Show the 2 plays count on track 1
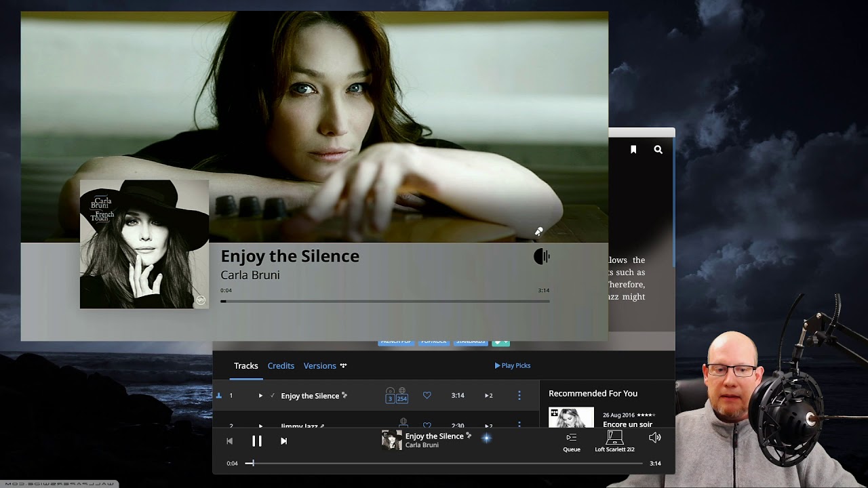868x488 pixels. tap(488, 395)
